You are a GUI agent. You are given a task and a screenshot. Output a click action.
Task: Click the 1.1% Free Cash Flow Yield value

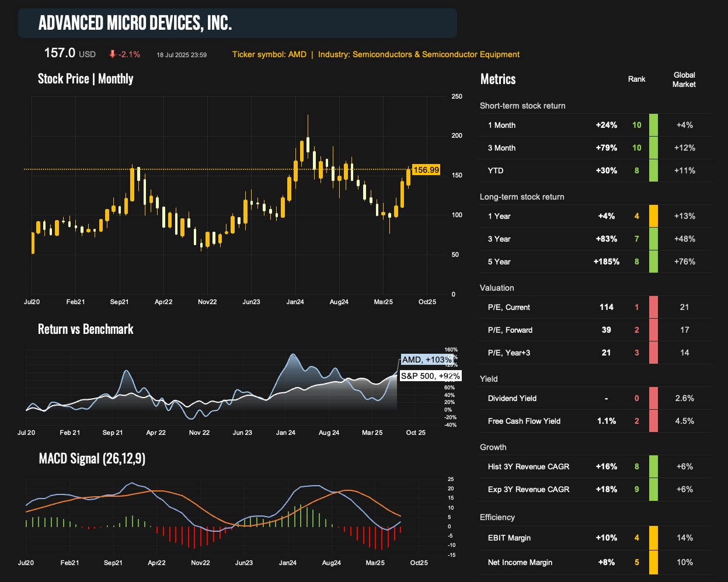point(607,421)
